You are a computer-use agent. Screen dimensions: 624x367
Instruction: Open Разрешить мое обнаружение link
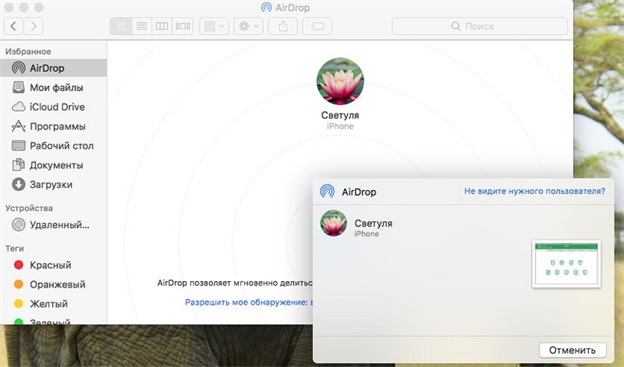[249, 303]
